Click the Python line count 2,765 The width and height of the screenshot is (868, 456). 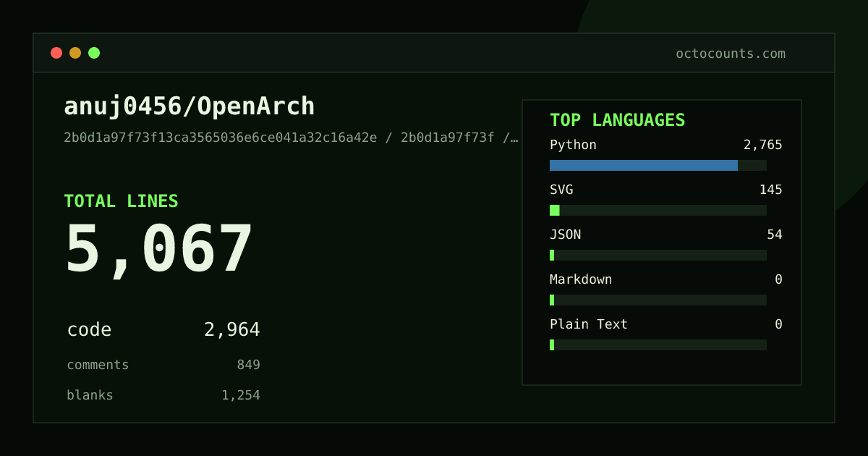tap(763, 145)
